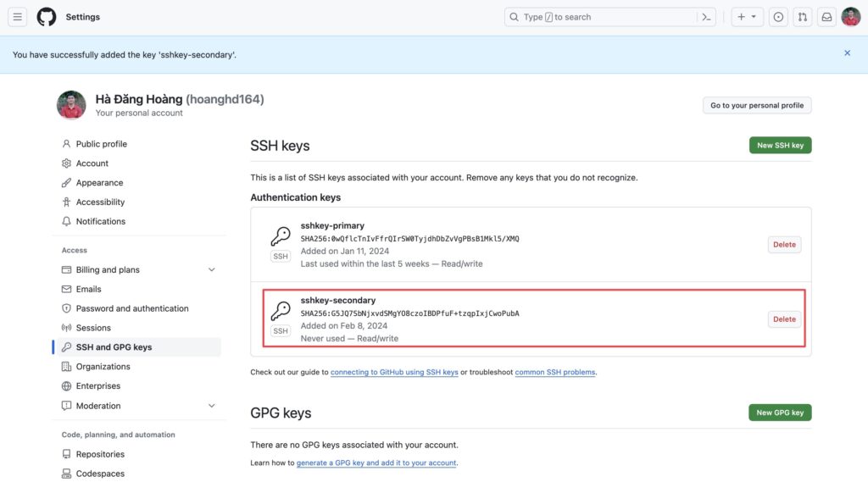Click the sshkey-primary key icon
Screen dimensions: 868x482
coord(280,236)
